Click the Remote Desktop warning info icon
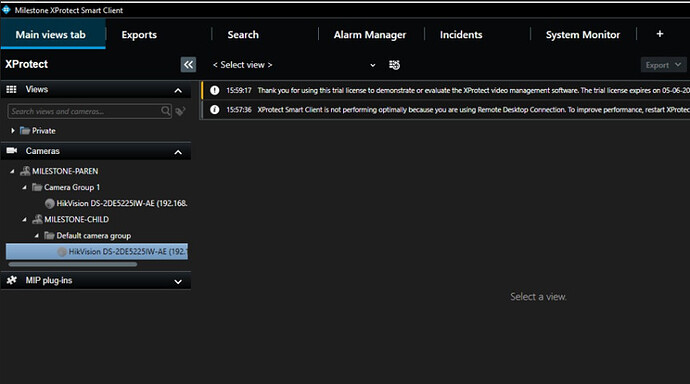The image size is (690, 384). 214,110
